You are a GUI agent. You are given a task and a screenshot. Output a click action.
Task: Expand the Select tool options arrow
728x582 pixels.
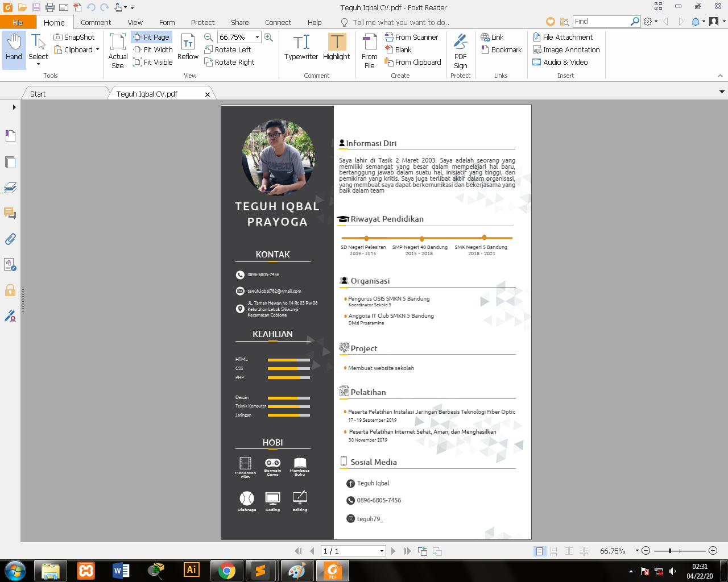38,64
